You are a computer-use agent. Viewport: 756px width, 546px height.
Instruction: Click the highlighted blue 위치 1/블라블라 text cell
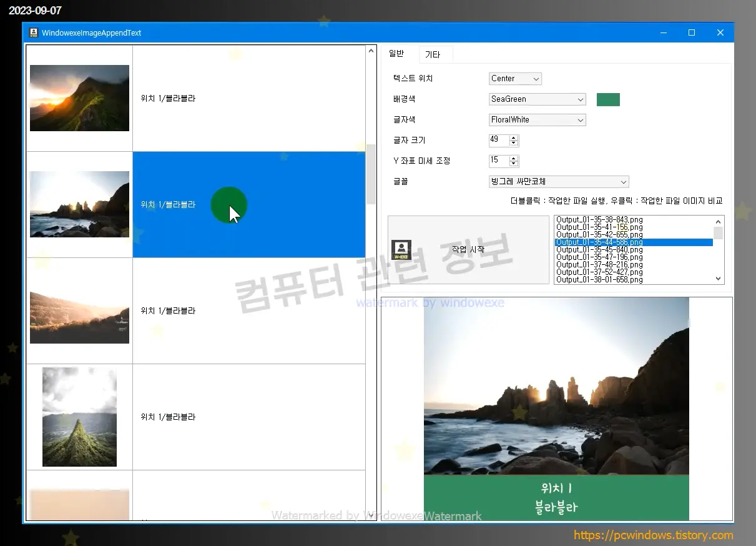[249, 204]
